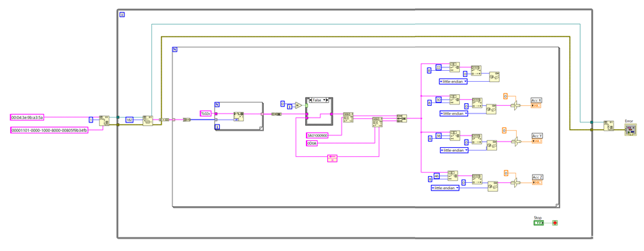
Task: Select the UUID string constant 00001101-0000-1000
Action: pyautogui.click(x=49, y=130)
